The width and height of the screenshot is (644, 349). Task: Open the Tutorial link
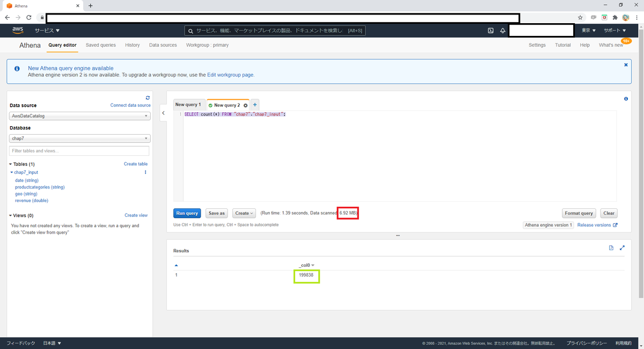pos(563,45)
